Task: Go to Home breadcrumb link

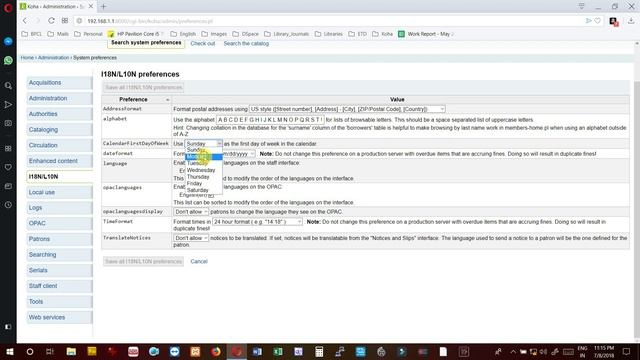Action: tap(27, 58)
